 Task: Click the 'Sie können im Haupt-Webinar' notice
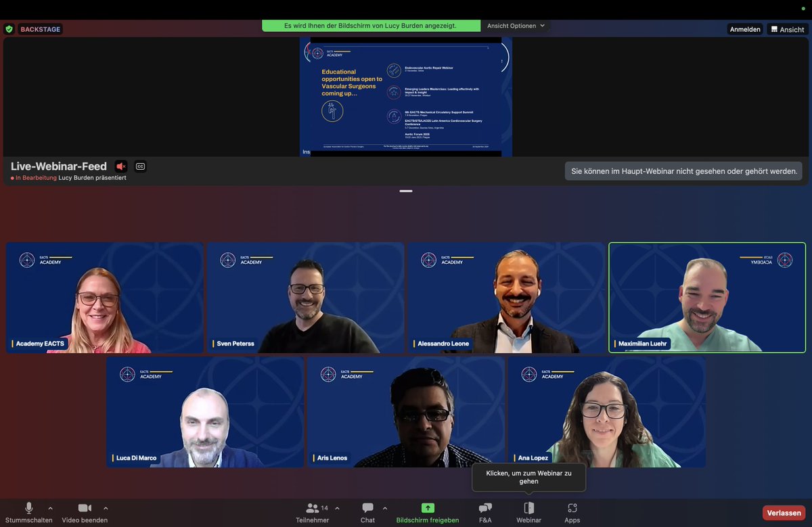pyautogui.click(x=684, y=171)
